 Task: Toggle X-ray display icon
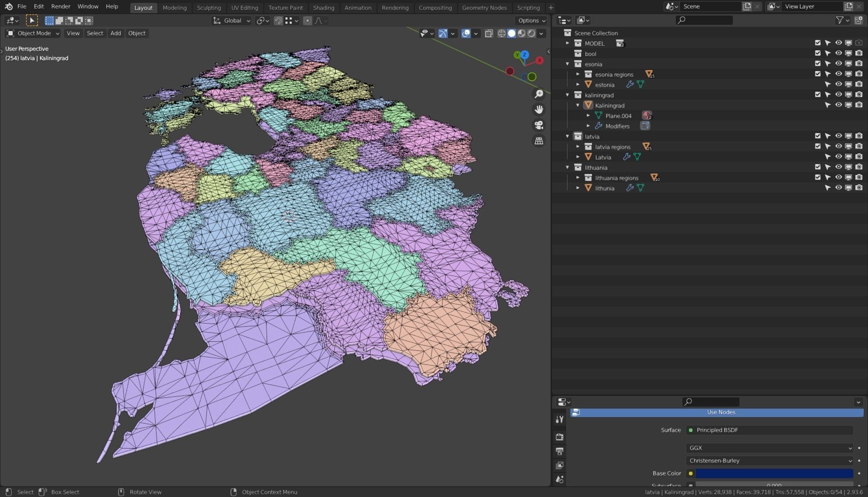(489, 33)
